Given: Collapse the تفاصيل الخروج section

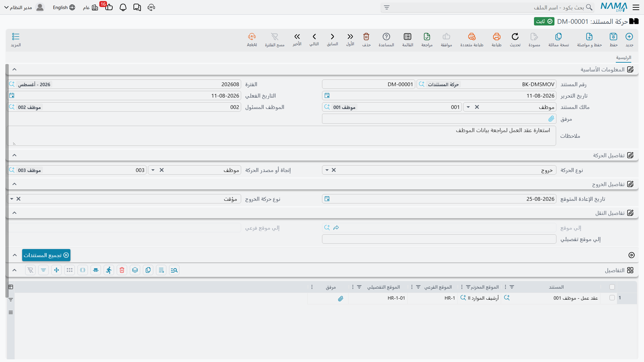Looking at the screenshot, I should pyautogui.click(x=14, y=184).
